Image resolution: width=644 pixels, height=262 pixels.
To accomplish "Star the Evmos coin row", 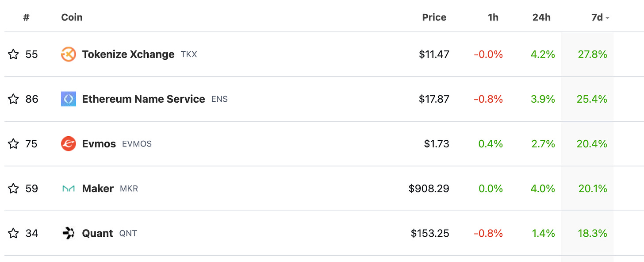I will [13, 144].
